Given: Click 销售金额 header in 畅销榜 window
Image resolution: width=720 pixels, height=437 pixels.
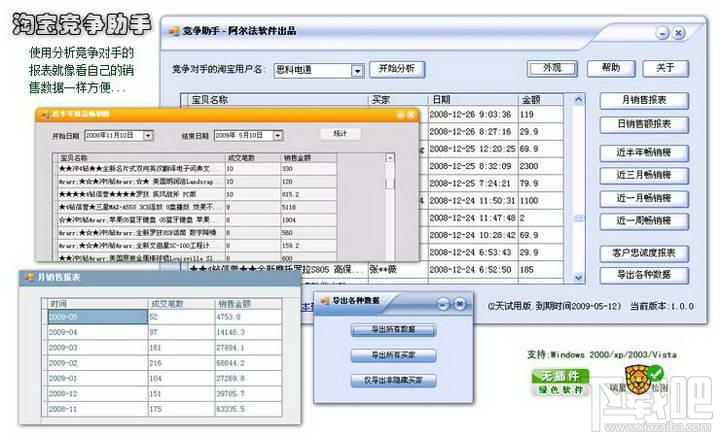Looking at the screenshot, I should pos(309,158).
